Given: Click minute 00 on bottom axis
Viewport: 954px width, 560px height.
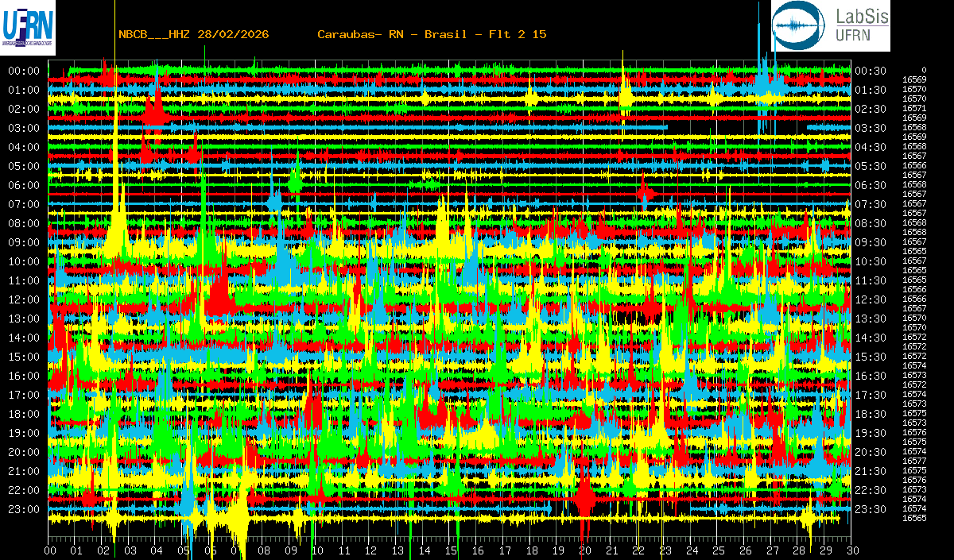Looking at the screenshot, I should click(50, 550).
